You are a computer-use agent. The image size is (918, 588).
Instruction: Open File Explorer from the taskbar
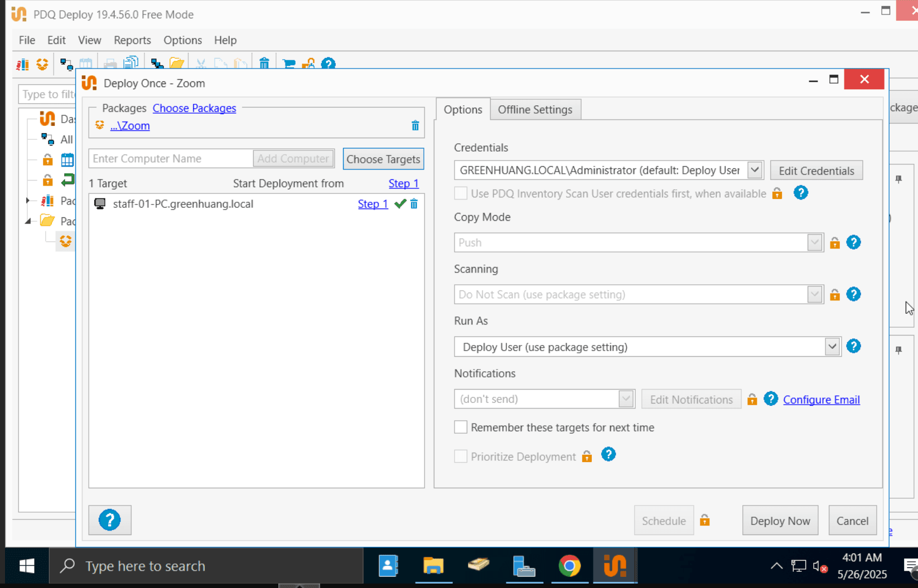click(x=433, y=566)
